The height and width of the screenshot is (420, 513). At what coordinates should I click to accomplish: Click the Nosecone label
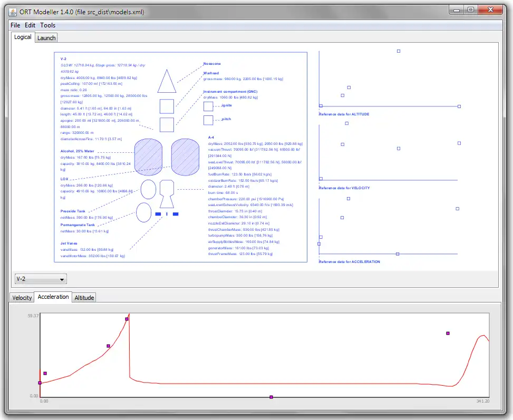point(212,64)
